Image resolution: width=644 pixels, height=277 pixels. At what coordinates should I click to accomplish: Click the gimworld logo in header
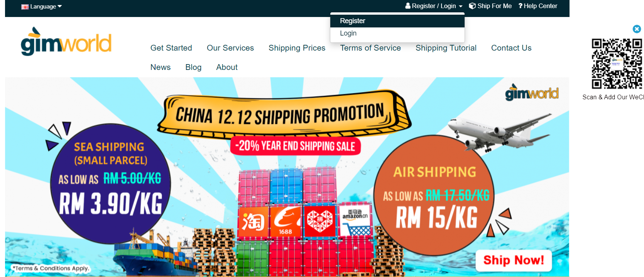click(x=66, y=42)
